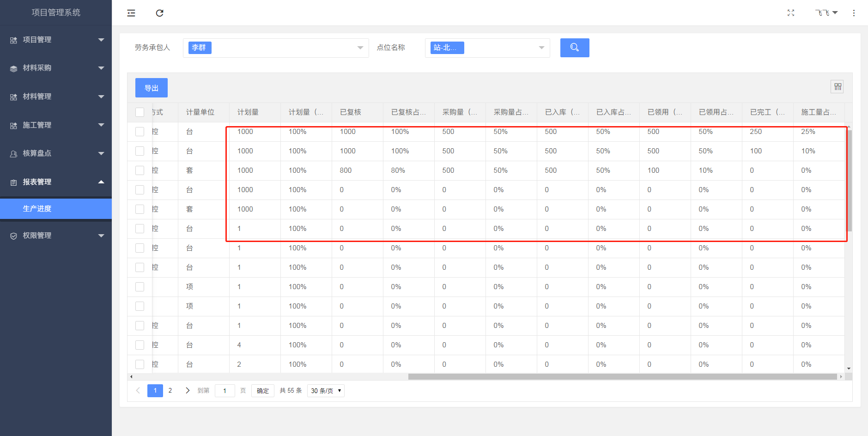Click the 李群 selected tag
The height and width of the screenshot is (436, 868).
(x=200, y=48)
